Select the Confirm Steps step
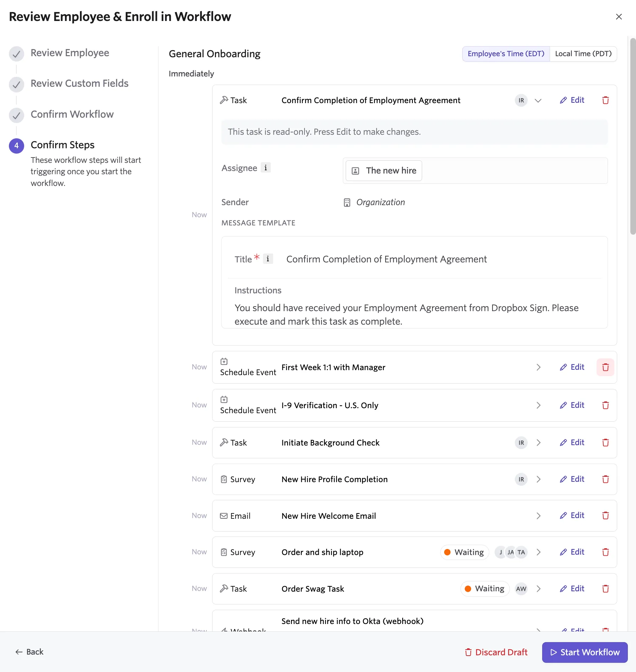This screenshot has width=636, height=672. 63,145
